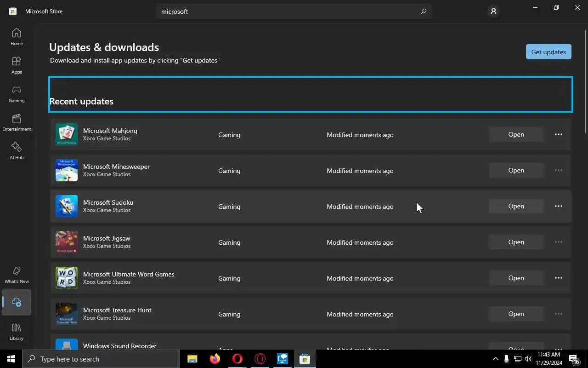Go to the Home section in the sidebar
This screenshot has height=368, width=588.
coord(17,37)
